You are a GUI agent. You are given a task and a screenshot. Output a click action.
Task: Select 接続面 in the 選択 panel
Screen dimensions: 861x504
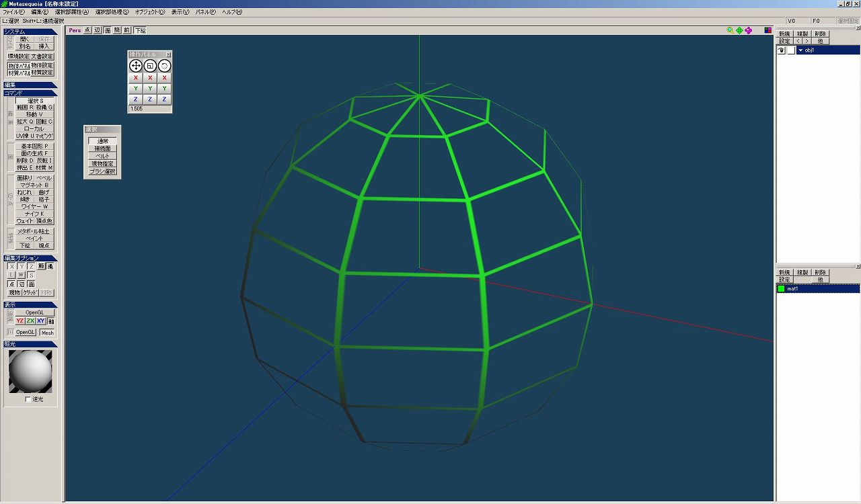tap(102, 149)
